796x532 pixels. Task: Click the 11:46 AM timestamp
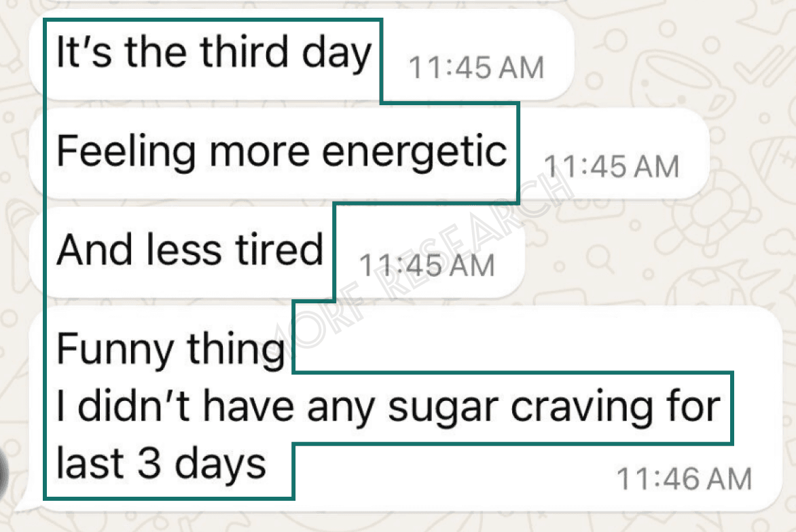[x=684, y=479]
